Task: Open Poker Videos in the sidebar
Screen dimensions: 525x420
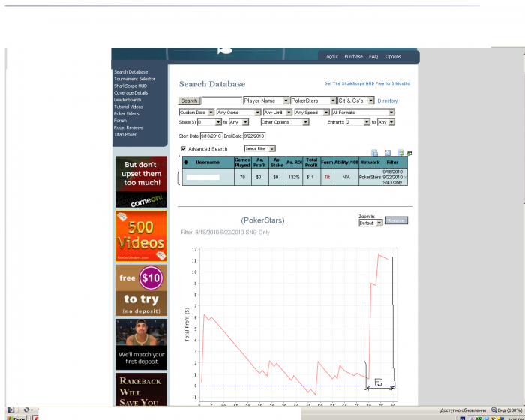Action: (x=127, y=114)
